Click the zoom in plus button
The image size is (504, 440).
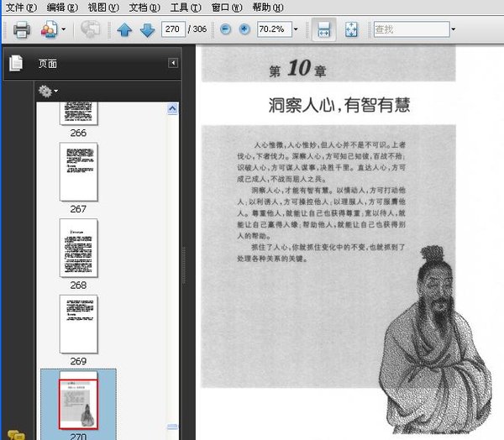[x=244, y=29]
